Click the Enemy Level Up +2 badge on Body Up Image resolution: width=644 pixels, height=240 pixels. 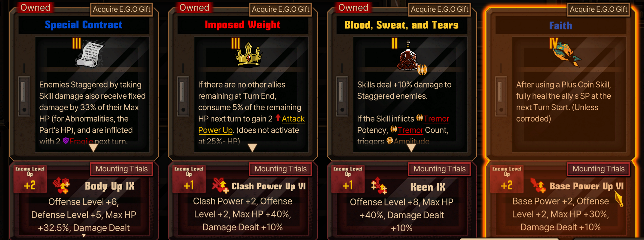coord(30,179)
